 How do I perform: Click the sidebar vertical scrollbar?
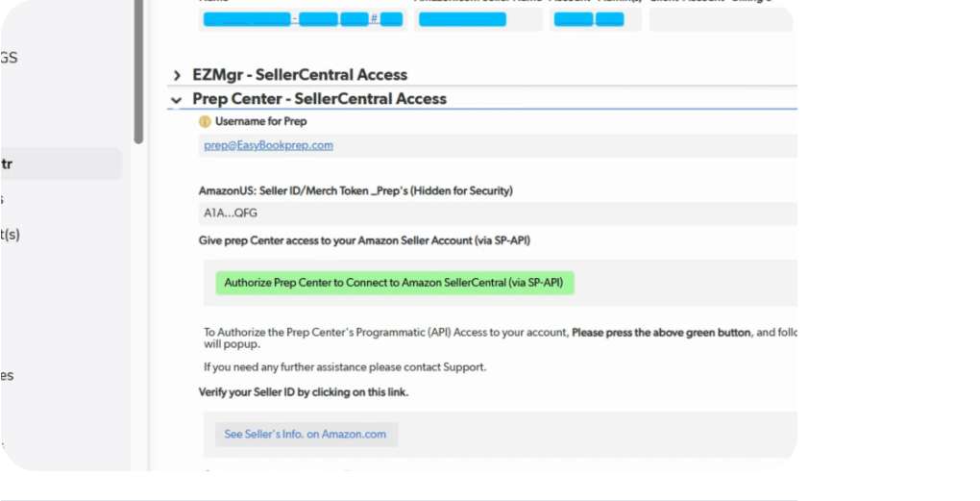138,72
